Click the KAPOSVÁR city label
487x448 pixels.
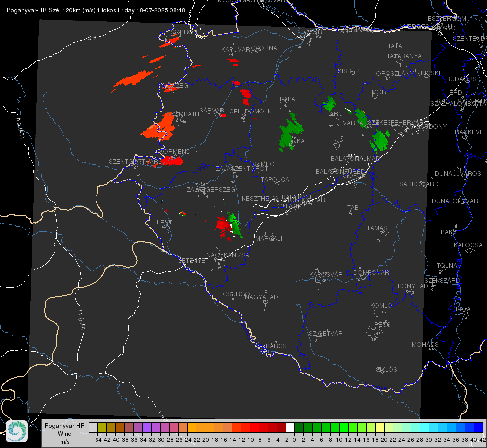pyautogui.click(x=326, y=274)
